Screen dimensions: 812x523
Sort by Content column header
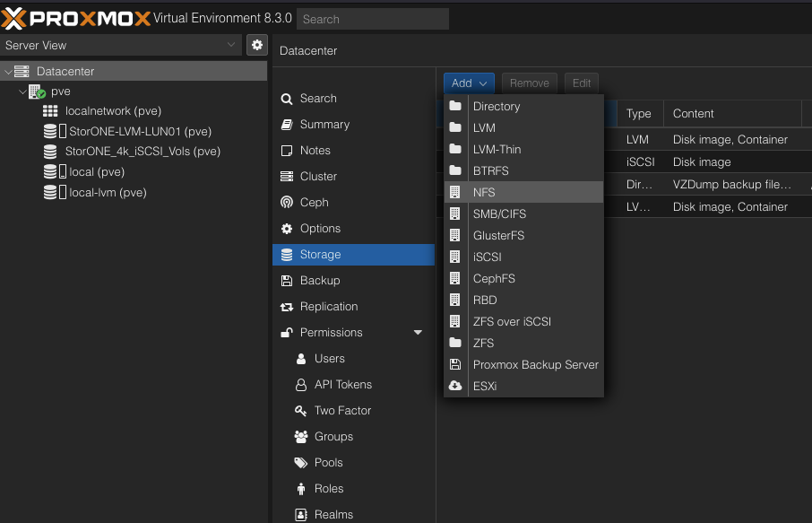point(732,114)
